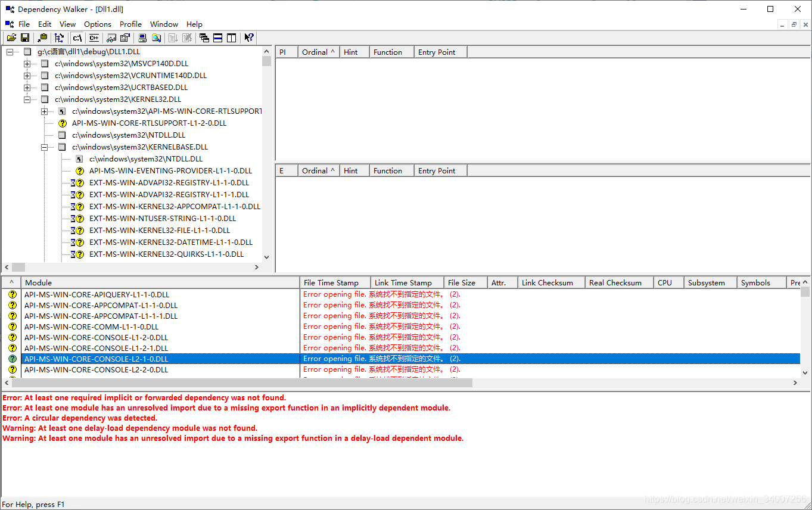Select API-MS-WIN-CORE-CONSOLE-L1-2-0.DLL in module list

click(x=96, y=337)
